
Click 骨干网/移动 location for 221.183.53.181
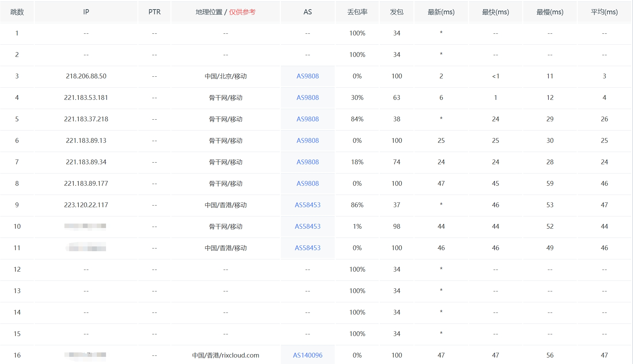coord(225,97)
